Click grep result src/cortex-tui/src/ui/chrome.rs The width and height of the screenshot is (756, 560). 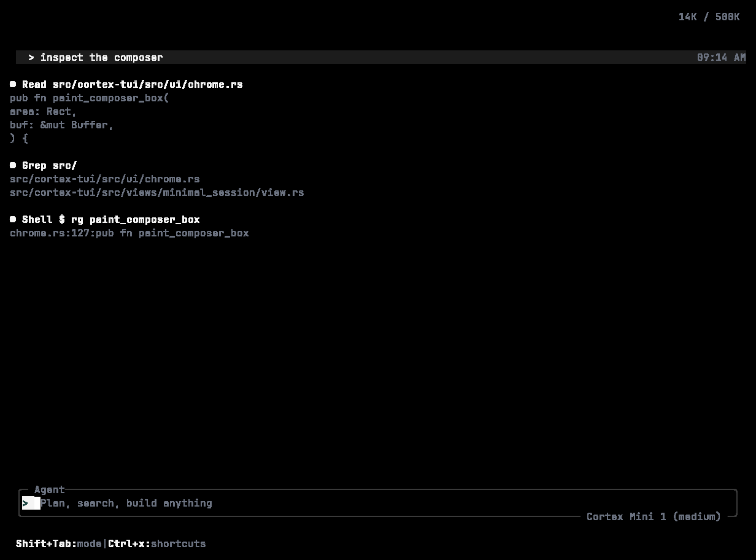(x=105, y=179)
